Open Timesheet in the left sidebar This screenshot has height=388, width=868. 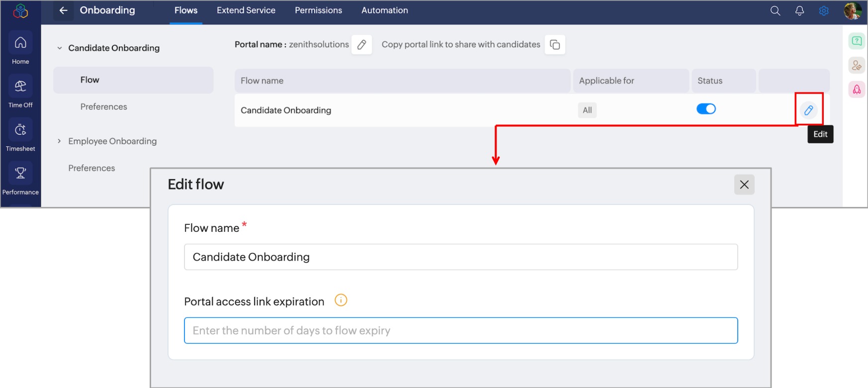[20, 135]
